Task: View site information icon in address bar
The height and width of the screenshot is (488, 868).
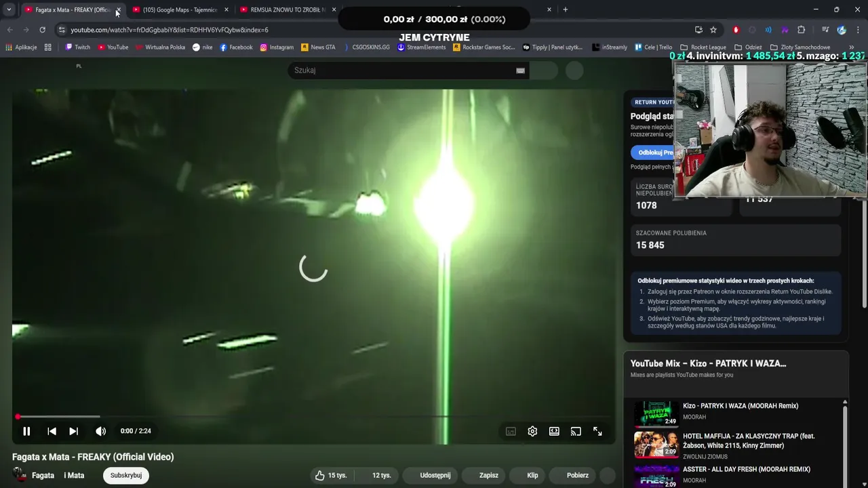Action: click(x=62, y=30)
